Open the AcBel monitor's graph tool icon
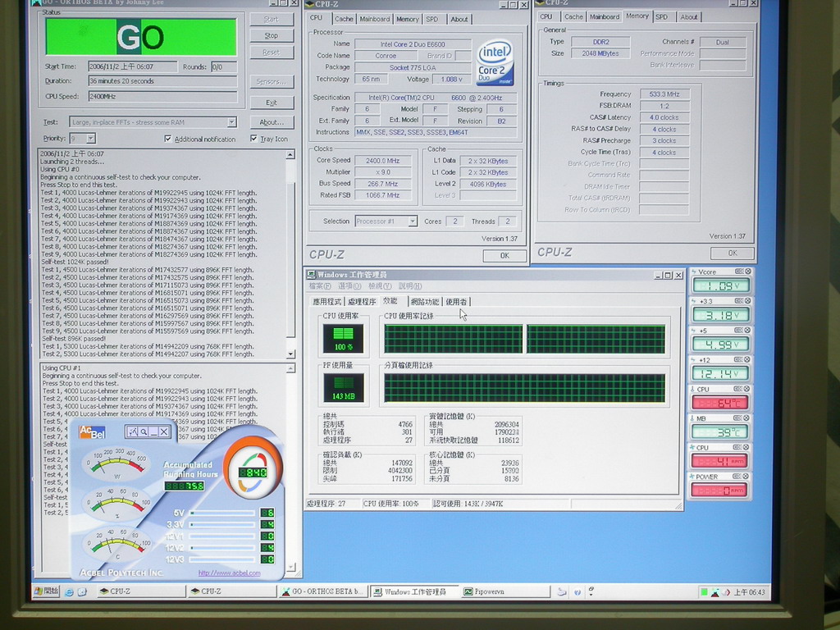The width and height of the screenshot is (840, 630). click(132, 431)
